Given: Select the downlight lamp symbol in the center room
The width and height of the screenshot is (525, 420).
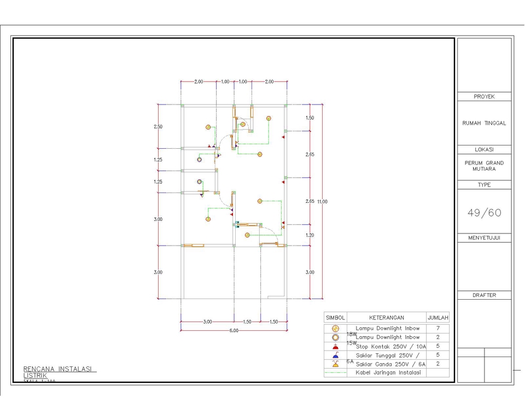Looking at the screenshot, I should tap(259, 155).
